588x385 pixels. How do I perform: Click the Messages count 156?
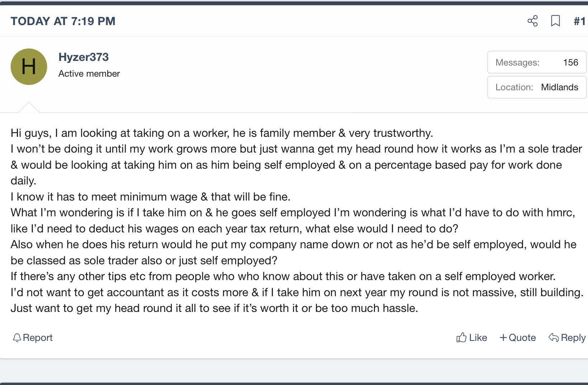click(570, 62)
